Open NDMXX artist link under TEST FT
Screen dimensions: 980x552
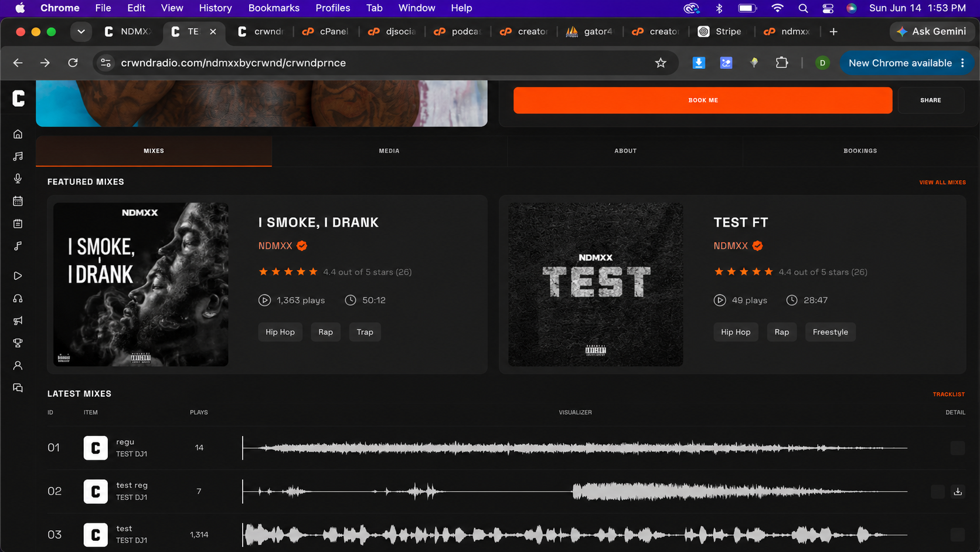coord(730,246)
